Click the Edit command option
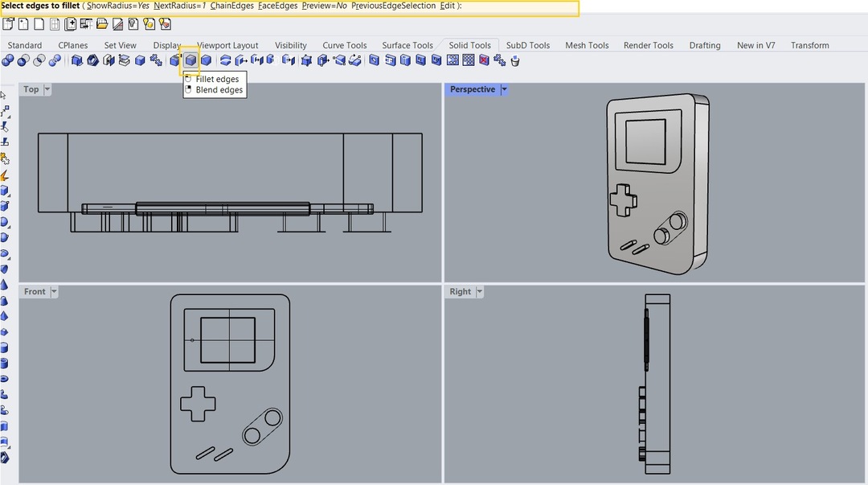 tap(448, 6)
